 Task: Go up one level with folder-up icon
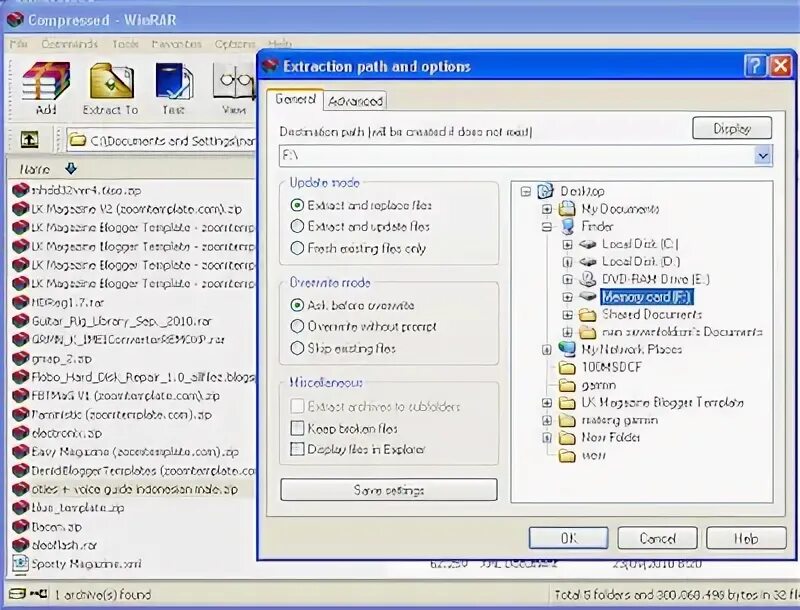pyautogui.click(x=29, y=139)
